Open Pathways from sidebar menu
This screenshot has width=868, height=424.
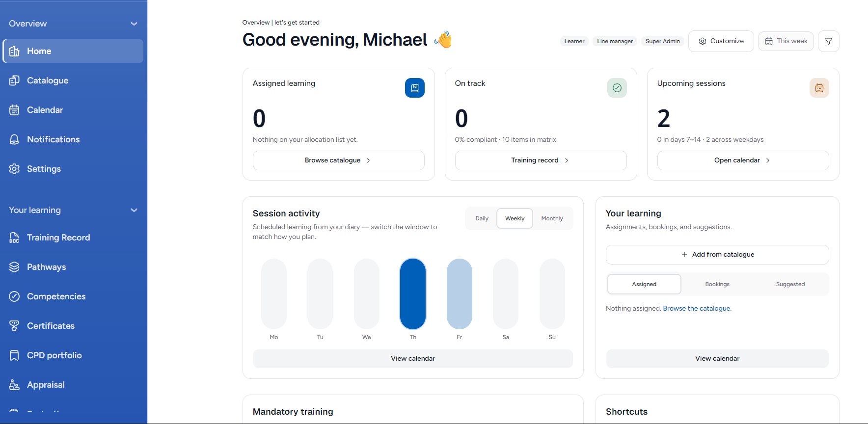pos(73,267)
